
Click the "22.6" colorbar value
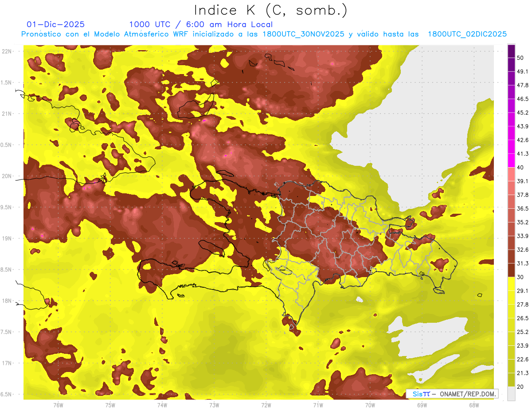(523, 359)
